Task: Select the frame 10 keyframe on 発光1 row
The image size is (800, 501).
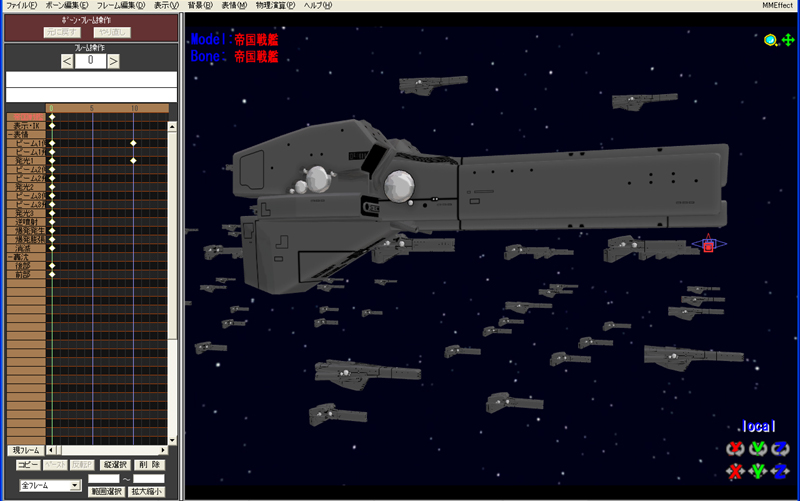Action: [133, 161]
